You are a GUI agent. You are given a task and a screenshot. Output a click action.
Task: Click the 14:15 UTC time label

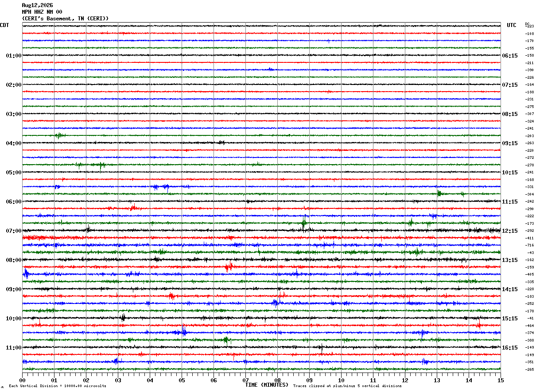(x=510, y=289)
